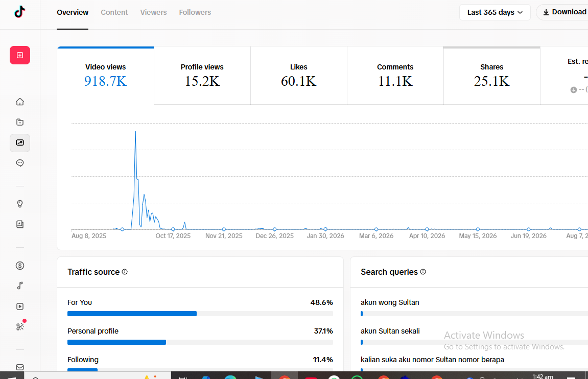Click the 918.7K video views value

tap(105, 81)
